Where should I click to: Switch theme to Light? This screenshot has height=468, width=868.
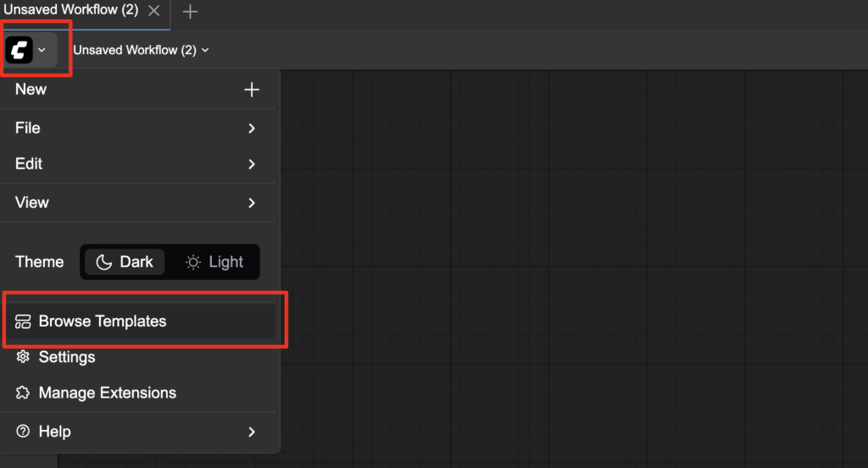[x=214, y=262]
